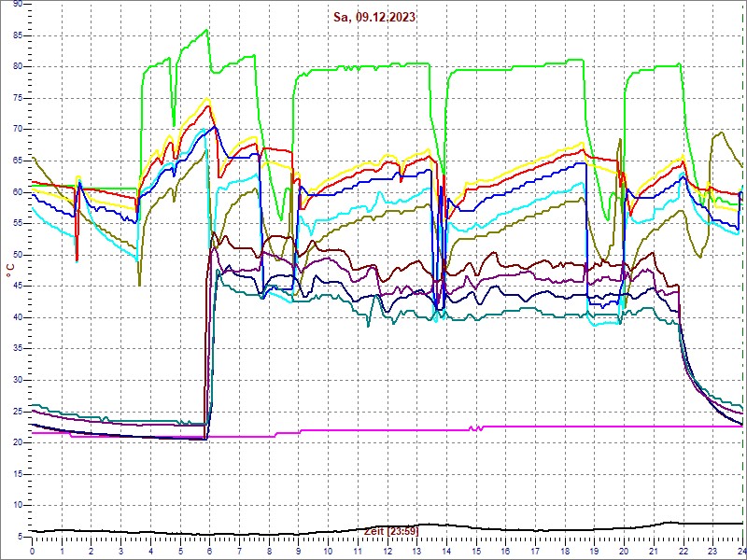
Task: Select the 5 value on the temperature axis
Action: click(21, 538)
